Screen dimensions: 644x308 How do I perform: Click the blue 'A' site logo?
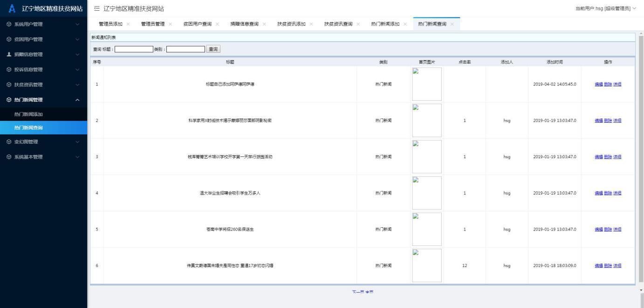tap(12, 8)
